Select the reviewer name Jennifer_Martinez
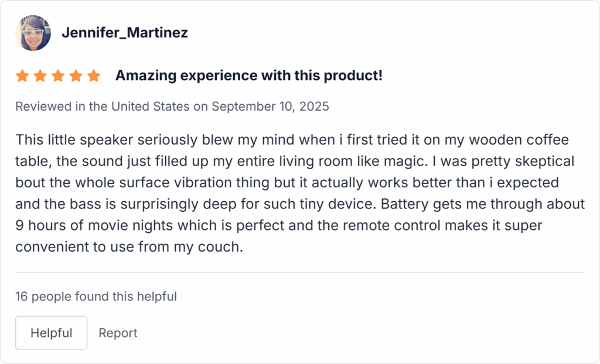The height and width of the screenshot is (364, 600). tap(125, 33)
